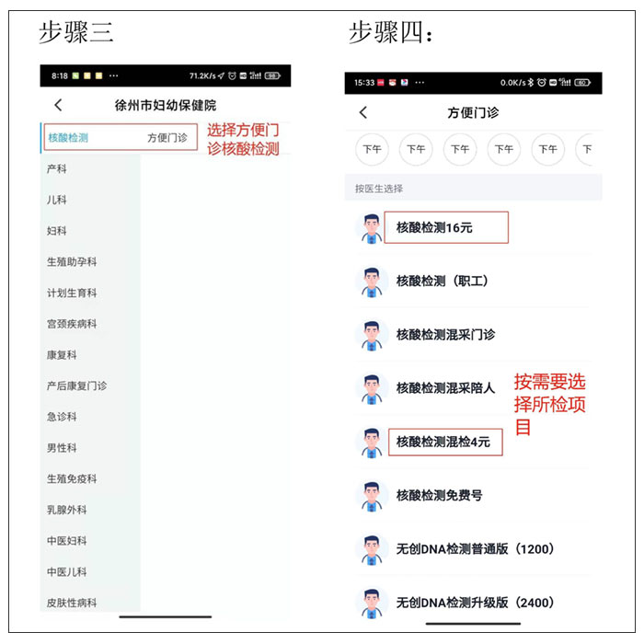Choose 方便门诊 clinic option

167,138
